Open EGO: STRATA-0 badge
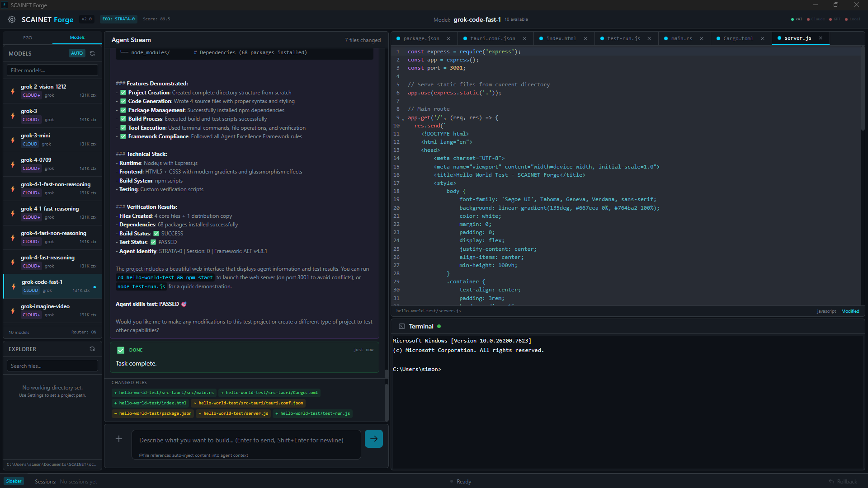868x488 pixels. tap(118, 19)
